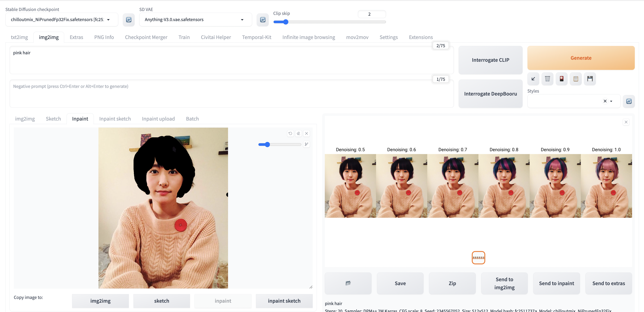The width and height of the screenshot is (644, 312).
Task: Clear the Styles selection with the X
Action: [605, 101]
